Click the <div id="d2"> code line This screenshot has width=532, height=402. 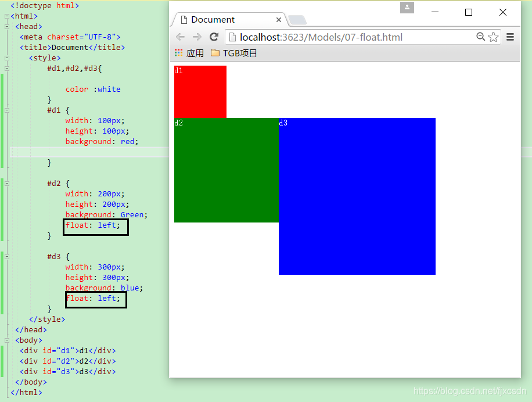click(68, 361)
